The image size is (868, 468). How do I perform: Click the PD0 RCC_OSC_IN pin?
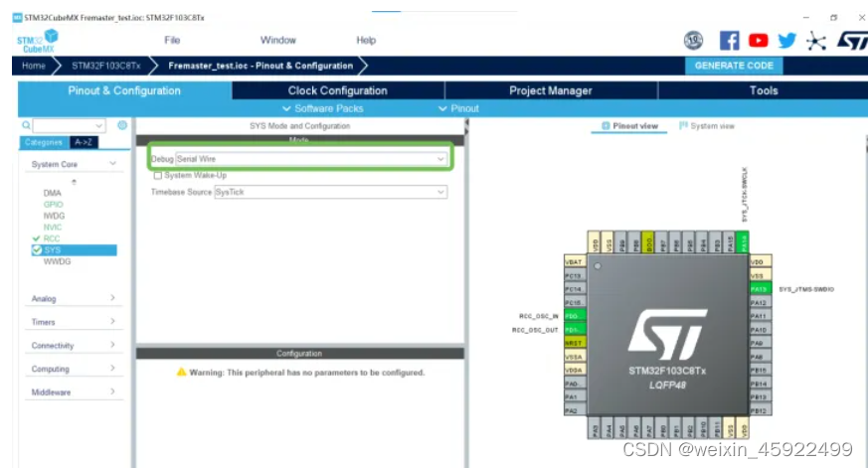pos(575,316)
